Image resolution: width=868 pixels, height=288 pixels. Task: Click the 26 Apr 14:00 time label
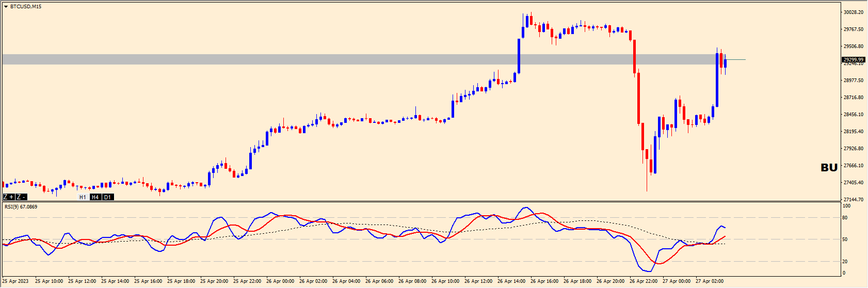pos(511,281)
